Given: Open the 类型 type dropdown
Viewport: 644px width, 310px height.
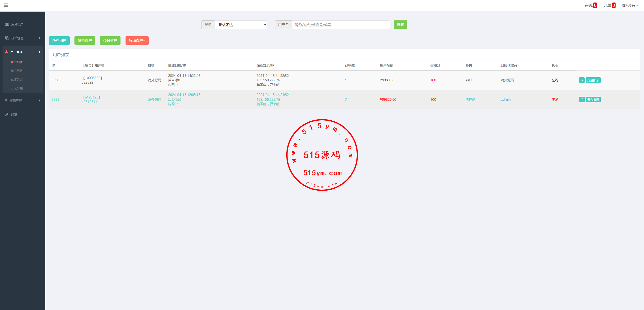Looking at the screenshot, I should [x=241, y=25].
